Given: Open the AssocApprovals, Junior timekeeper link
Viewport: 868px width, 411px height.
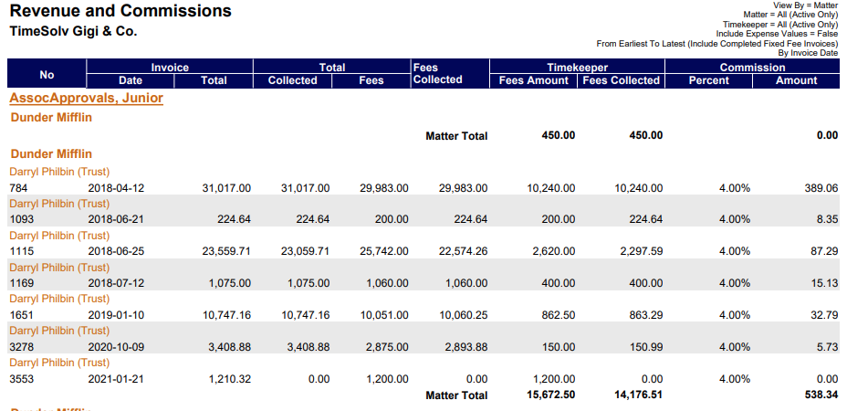Looking at the screenshot, I should pos(86,98).
